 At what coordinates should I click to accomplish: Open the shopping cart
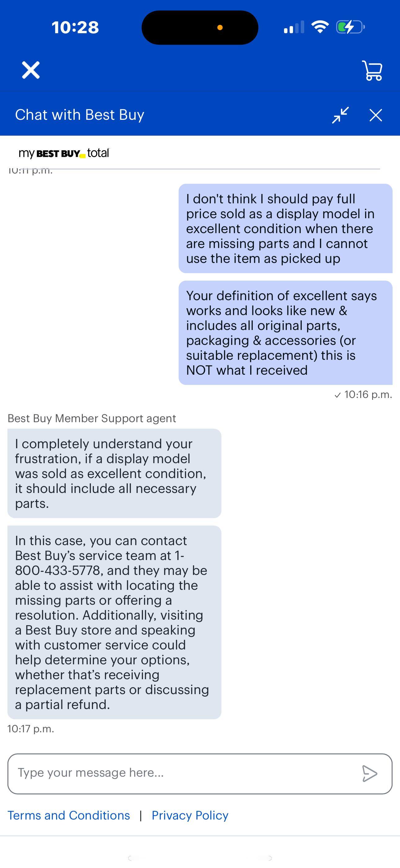pyautogui.click(x=372, y=70)
